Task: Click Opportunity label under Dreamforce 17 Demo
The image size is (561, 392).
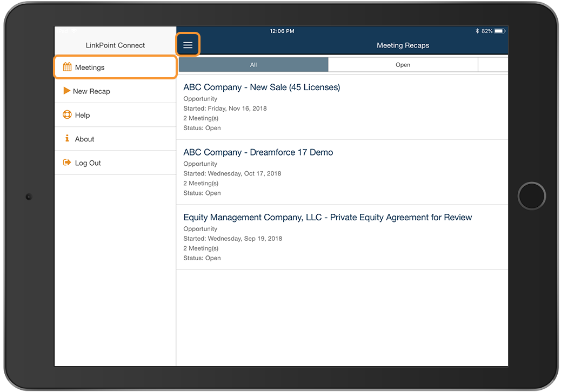Action: tap(201, 164)
